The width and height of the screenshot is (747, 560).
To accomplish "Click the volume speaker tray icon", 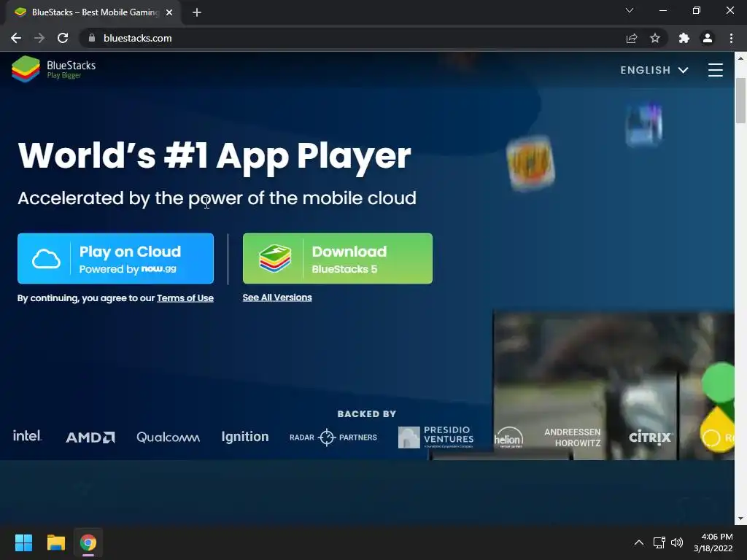I will [676, 542].
